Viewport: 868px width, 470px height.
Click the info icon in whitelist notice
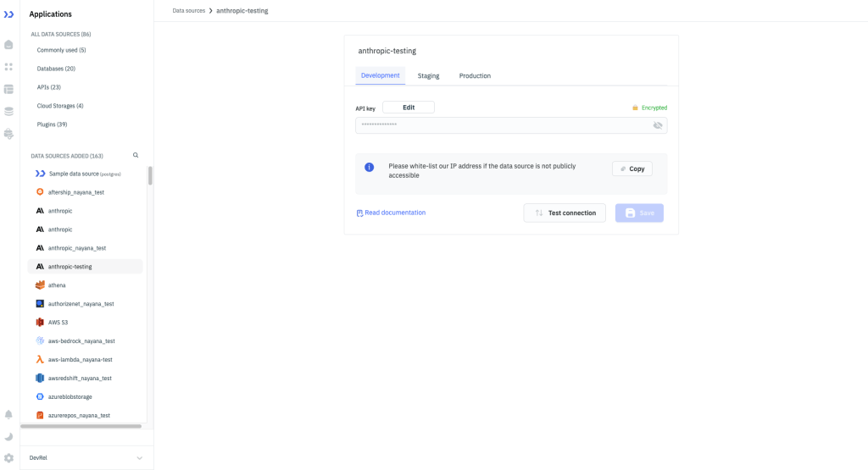point(370,167)
